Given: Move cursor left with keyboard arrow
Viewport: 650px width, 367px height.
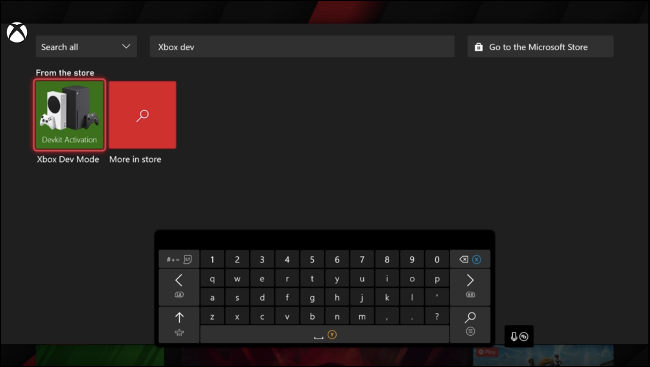Looking at the screenshot, I should coord(179,287).
